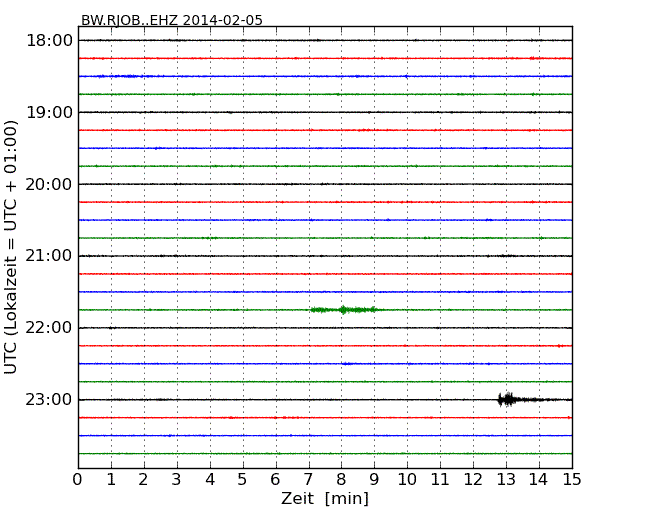Click x-axis tick label 1
Screen dimensions: 650x520
[x=111, y=480]
